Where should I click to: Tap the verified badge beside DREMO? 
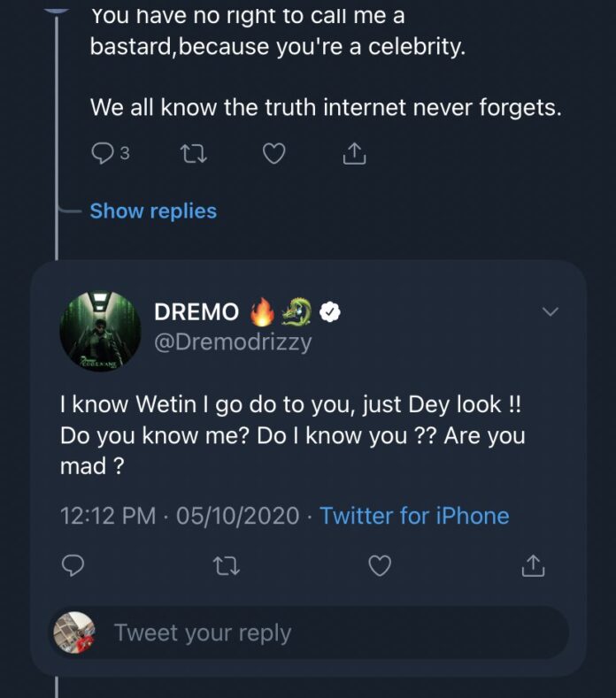(331, 311)
